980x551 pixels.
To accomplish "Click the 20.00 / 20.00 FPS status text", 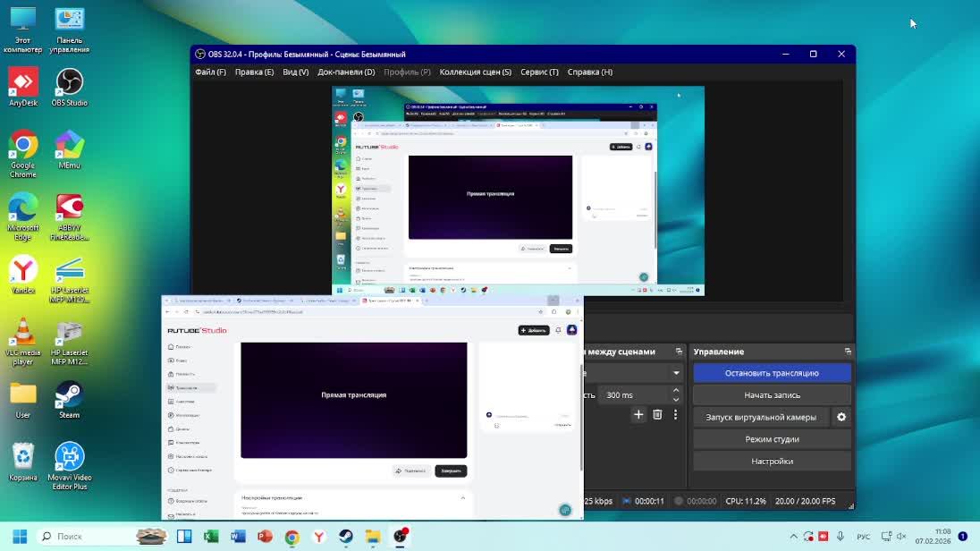I will pos(805,501).
